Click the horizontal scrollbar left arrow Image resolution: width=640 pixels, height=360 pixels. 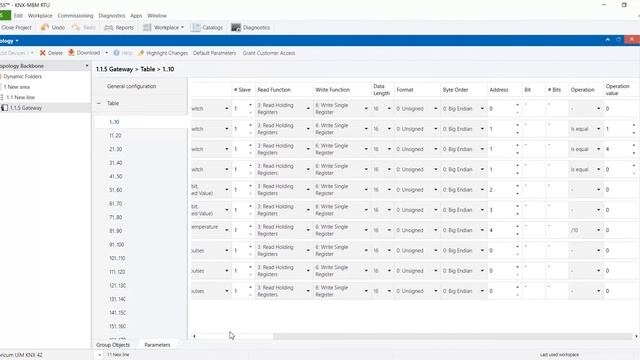pos(194,336)
